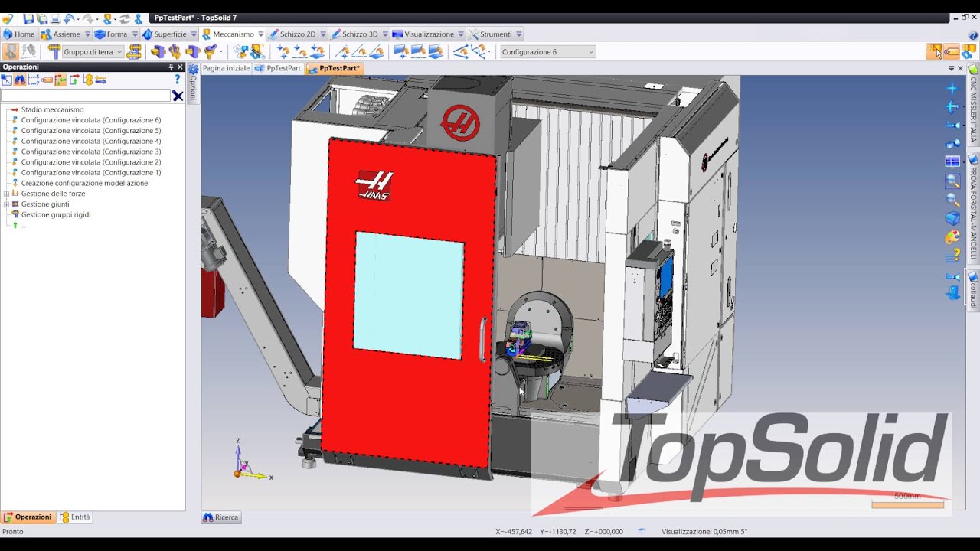Click the funnel-shaped joint tool icon
This screenshot has width=980, height=551.
tap(211, 52)
